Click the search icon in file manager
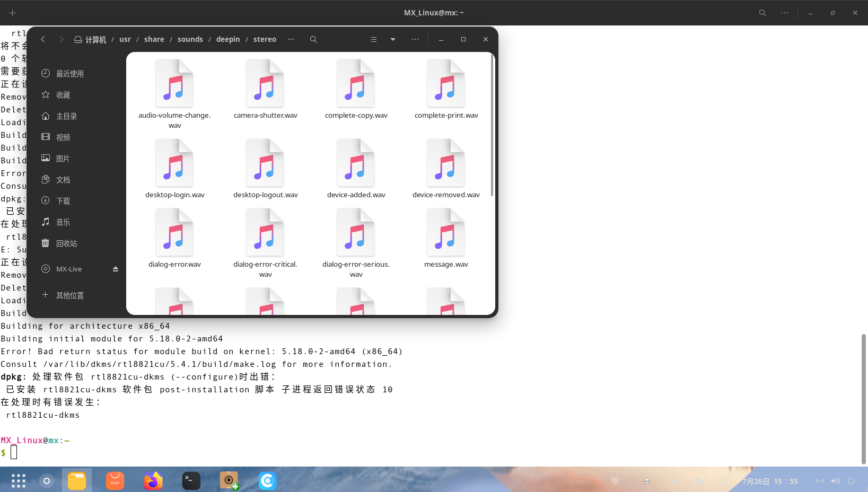868x492 pixels. coord(313,39)
